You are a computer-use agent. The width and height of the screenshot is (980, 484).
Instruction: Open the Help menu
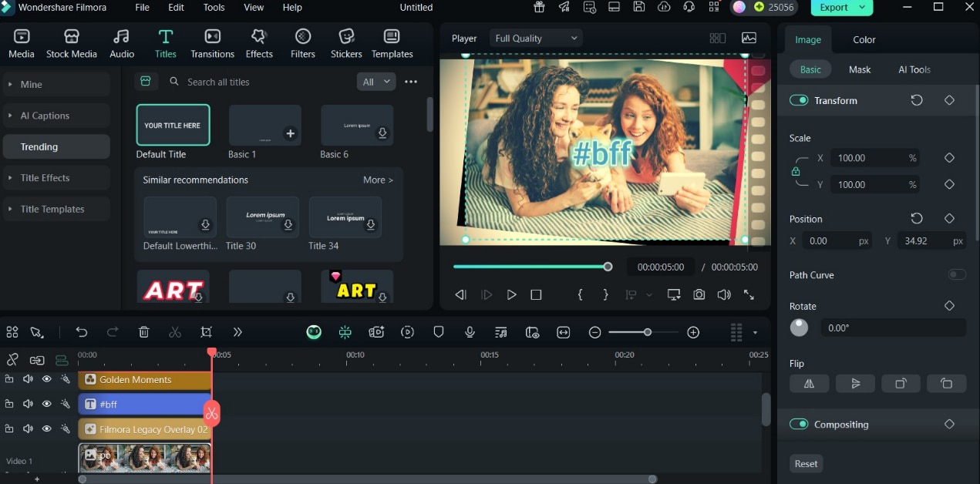[292, 8]
